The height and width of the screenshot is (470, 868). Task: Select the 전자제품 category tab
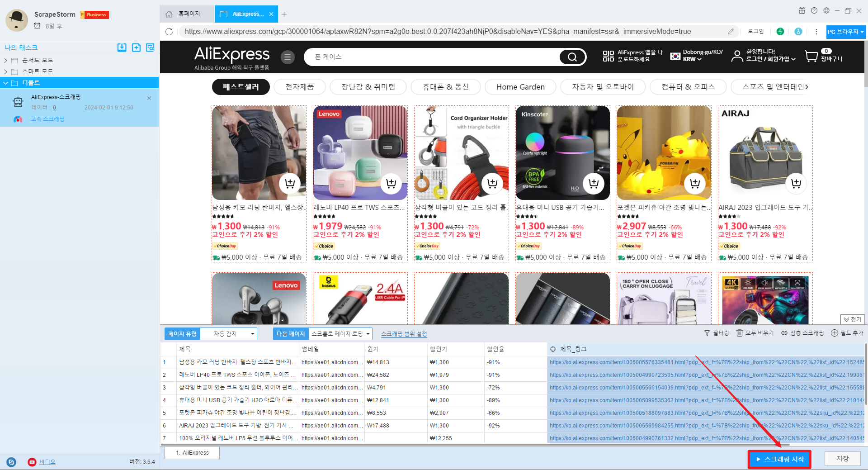point(300,87)
